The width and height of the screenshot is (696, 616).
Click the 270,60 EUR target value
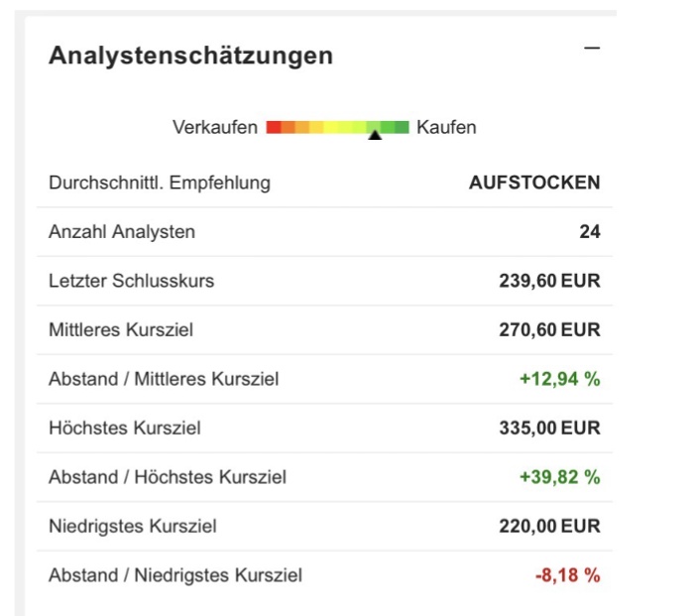(549, 329)
